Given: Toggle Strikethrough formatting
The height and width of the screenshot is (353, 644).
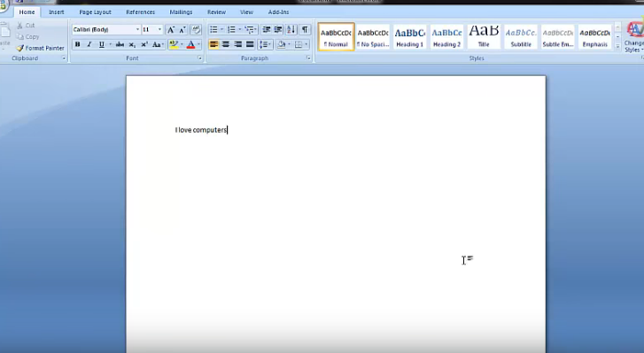Looking at the screenshot, I should click(120, 44).
